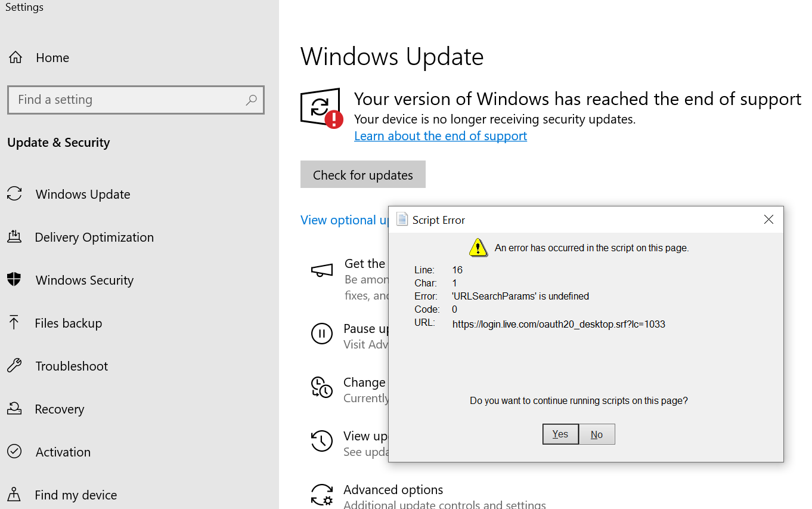Open Advanced options via the gear icon
The image size is (812, 509).
tap(322, 495)
